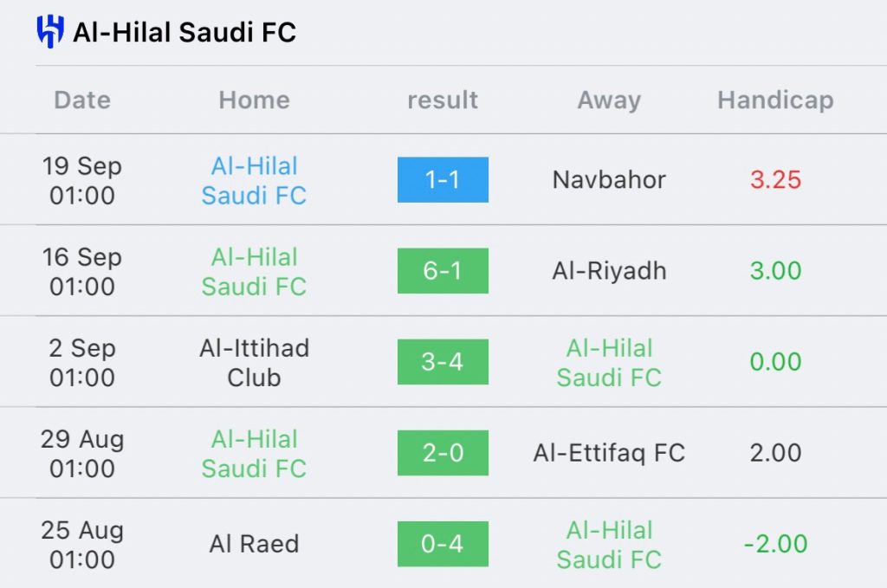
Task: Click the red 3.25 handicap value
Action: (x=775, y=180)
